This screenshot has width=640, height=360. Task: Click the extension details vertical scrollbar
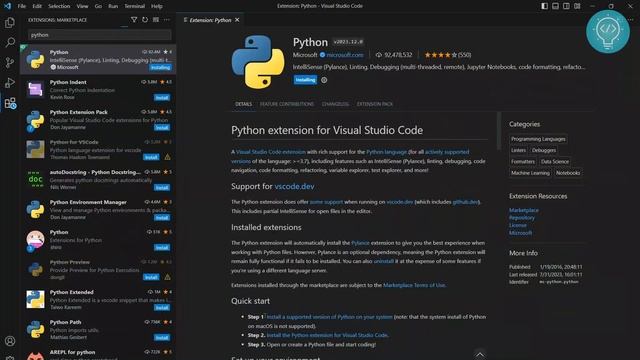(x=498, y=131)
